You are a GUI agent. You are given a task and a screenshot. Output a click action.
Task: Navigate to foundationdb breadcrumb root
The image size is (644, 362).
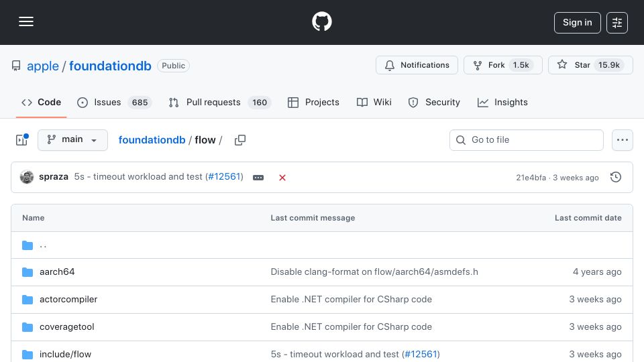click(152, 140)
